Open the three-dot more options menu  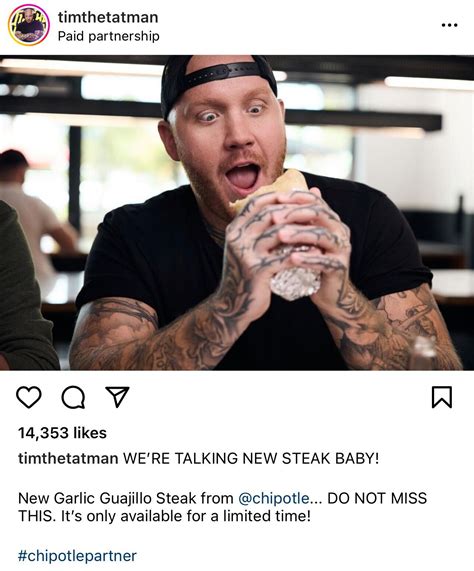coord(449,25)
